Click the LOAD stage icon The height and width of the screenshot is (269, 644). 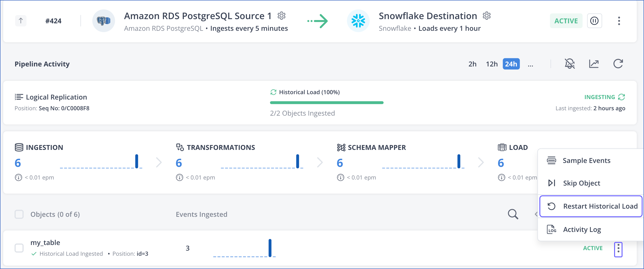coord(502,147)
